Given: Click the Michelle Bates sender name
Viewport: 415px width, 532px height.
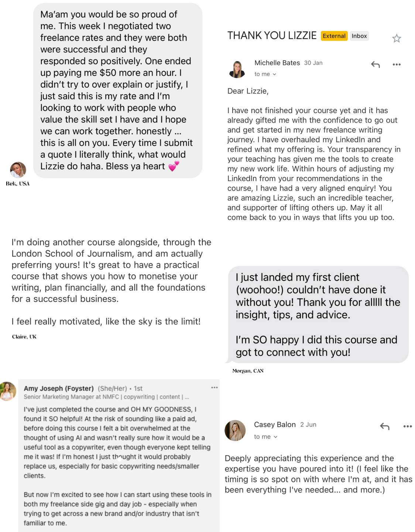Looking at the screenshot, I should pos(277,63).
